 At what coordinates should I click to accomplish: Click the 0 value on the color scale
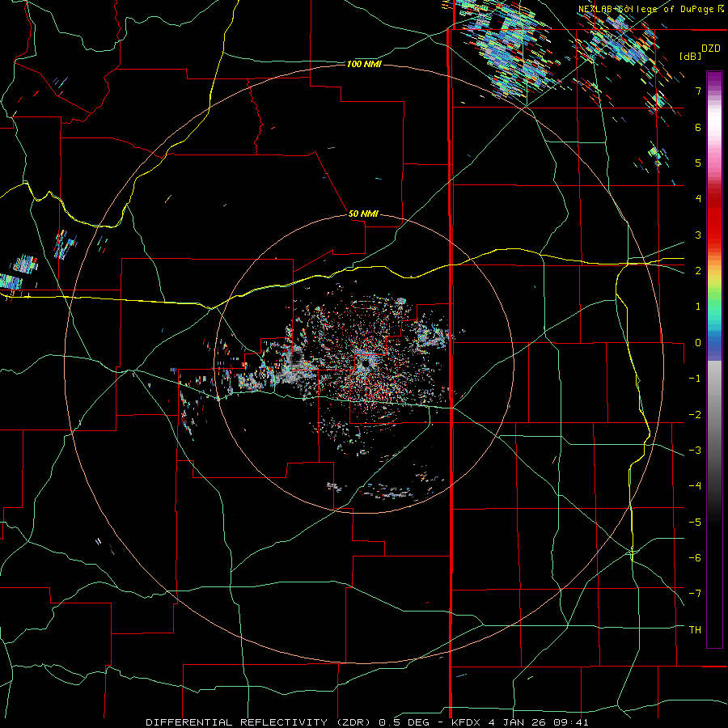pos(698,343)
